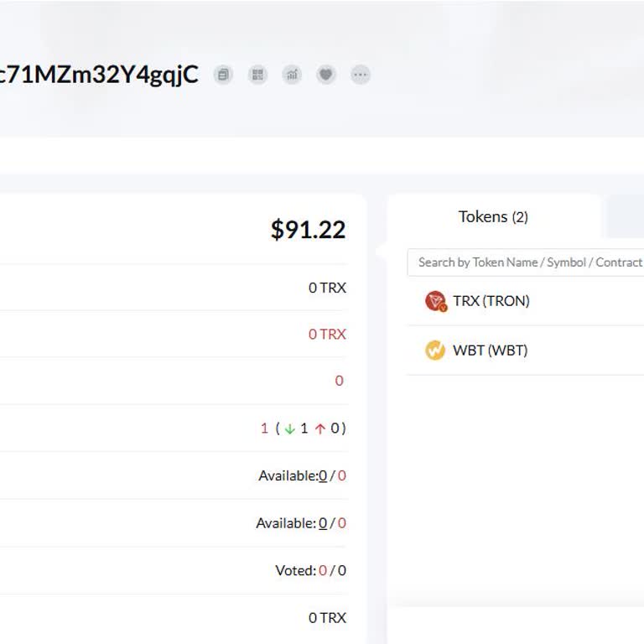The image size is (644, 644).
Task: Click the red outgoing transfers arrow
Action: 320,429
